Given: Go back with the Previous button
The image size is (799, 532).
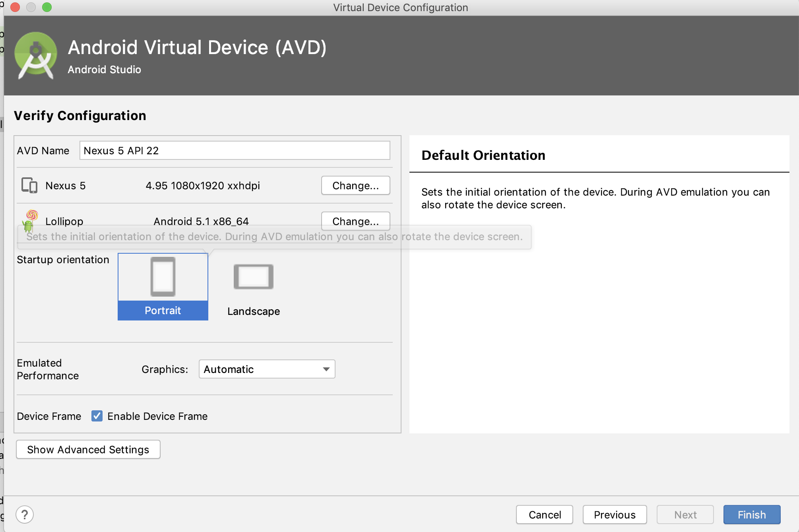Looking at the screenshot, I should (615, 515).
